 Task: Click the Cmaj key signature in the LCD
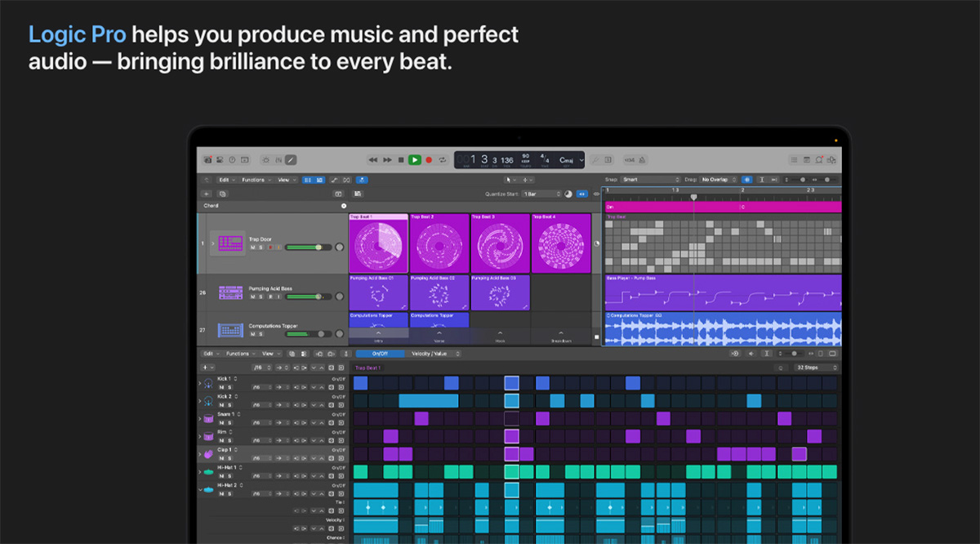tap(565, 160)
